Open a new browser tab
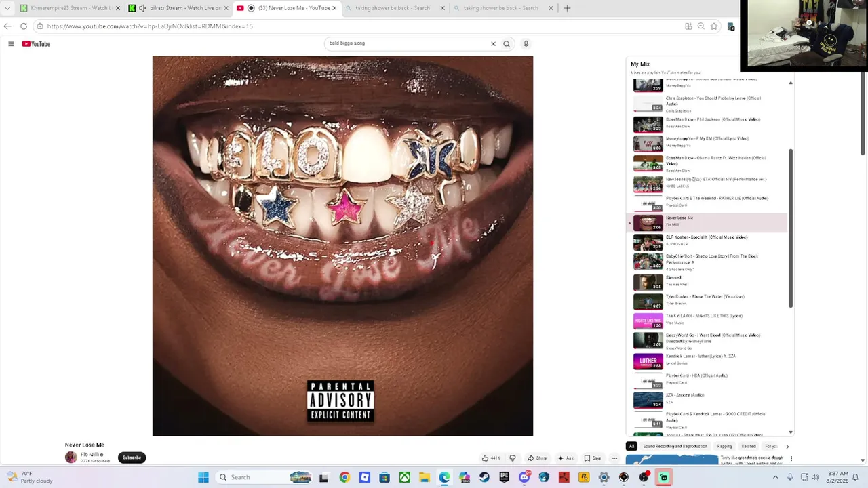 pyautogui.click(x=567, y=8)
